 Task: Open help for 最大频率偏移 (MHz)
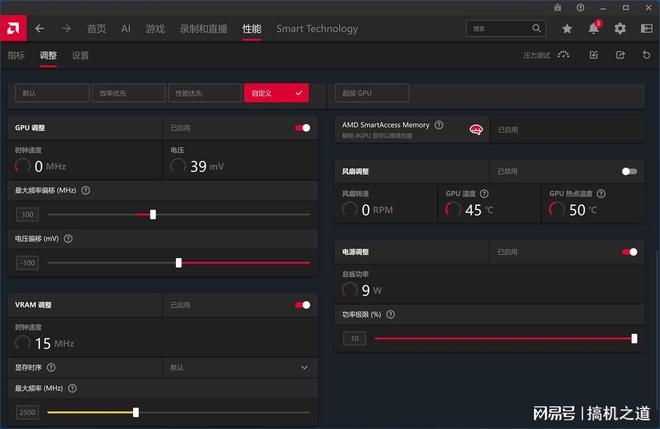coord(85,190)
